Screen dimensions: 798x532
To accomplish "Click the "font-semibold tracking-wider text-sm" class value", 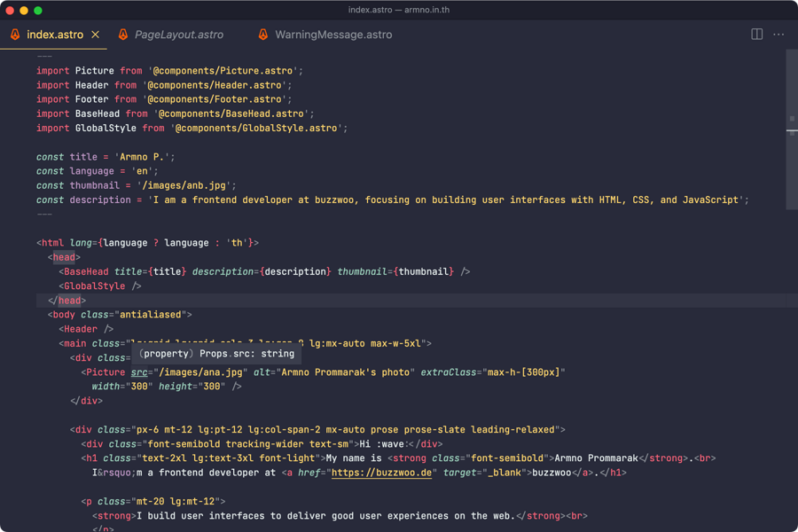I will (248, 444).
